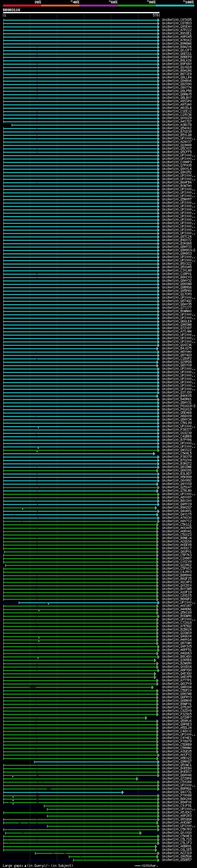This screenshot has width=197, height=868.
Task: Select hit UniRef100_B7GD39
Action: (x=177, y=132)
